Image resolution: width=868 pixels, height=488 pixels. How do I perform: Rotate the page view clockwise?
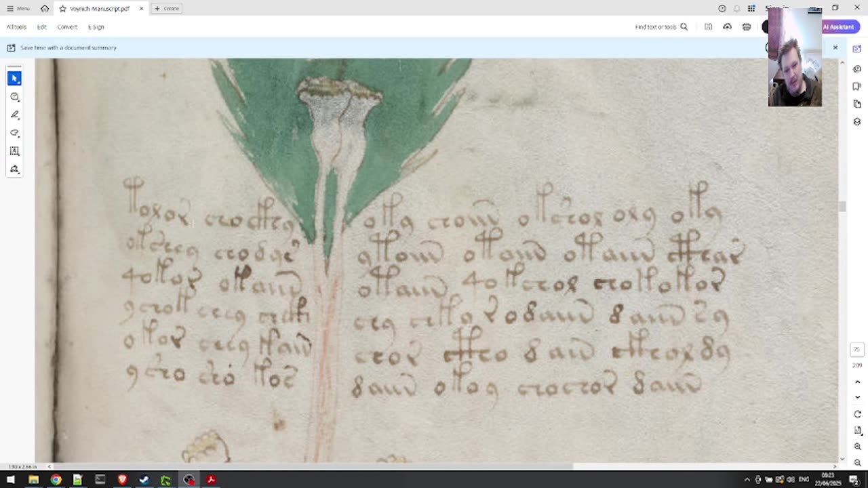[857, 414]
